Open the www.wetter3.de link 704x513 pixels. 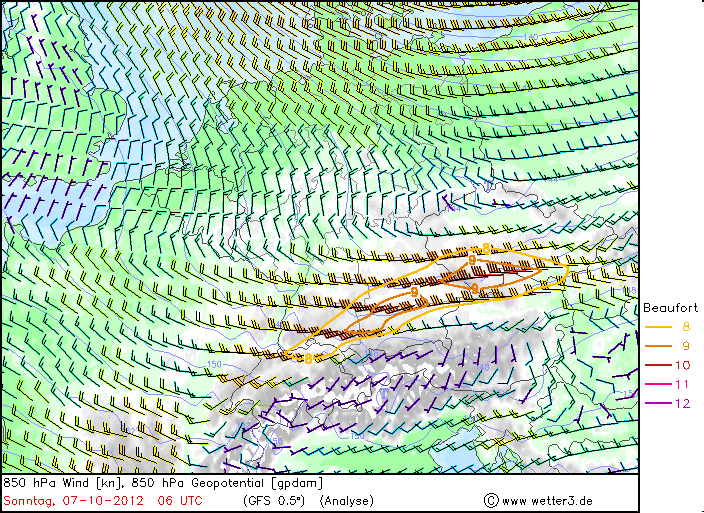pyautogui.click(x=547, y=501)
